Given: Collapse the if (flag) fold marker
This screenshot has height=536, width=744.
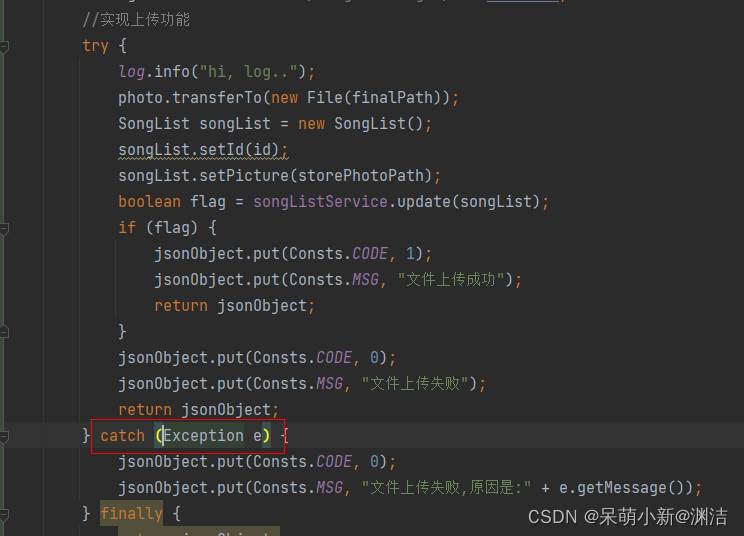Looking at the screenshot, I should [4, 229].
